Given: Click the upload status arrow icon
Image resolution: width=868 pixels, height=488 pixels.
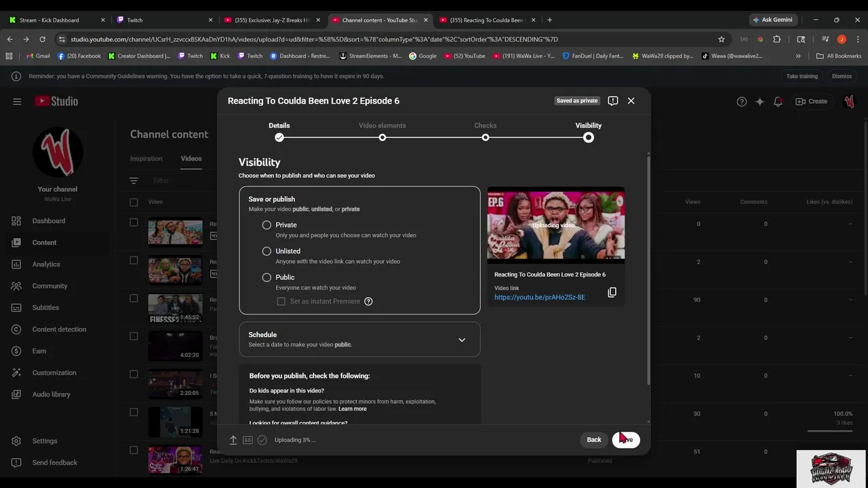Looking at the screenshot, I should (233, 440).
